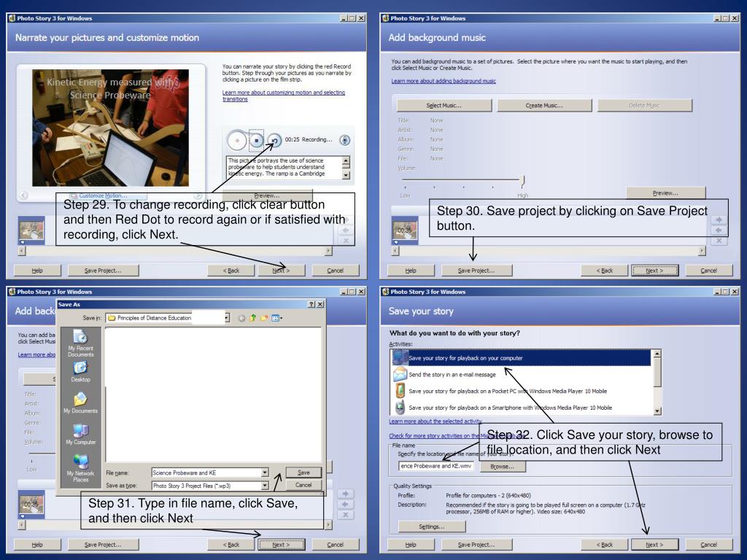Screen dimensions: 747x560
Task: Open My Network Places in Save As
Action: [x=80, y=468]
